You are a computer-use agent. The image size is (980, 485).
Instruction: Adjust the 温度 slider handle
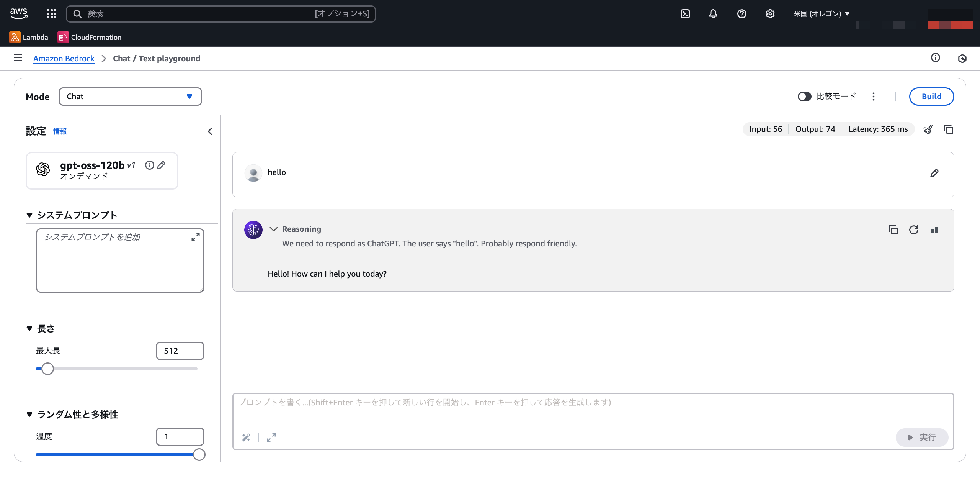(199, 455)
